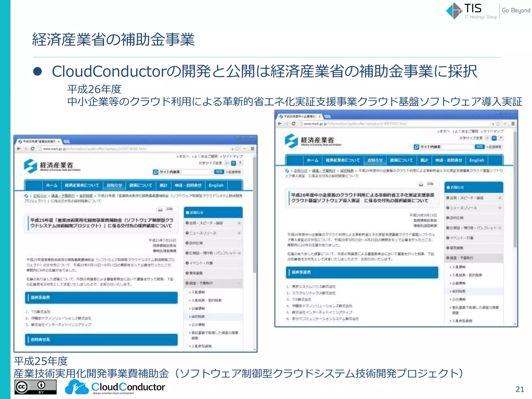Screen dimensions: 532x399
Task: Open English nav tab in right browser window
Action: [x=477, y=160]
